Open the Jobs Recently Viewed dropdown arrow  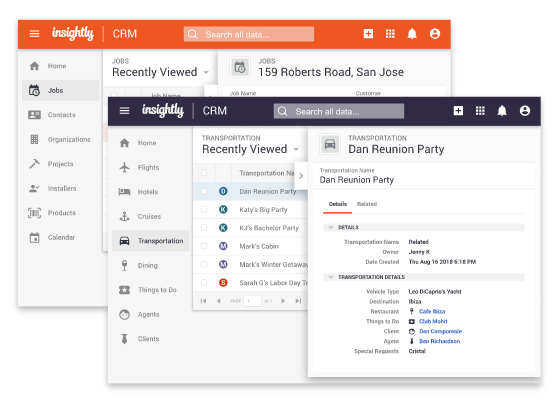point(206,72)
